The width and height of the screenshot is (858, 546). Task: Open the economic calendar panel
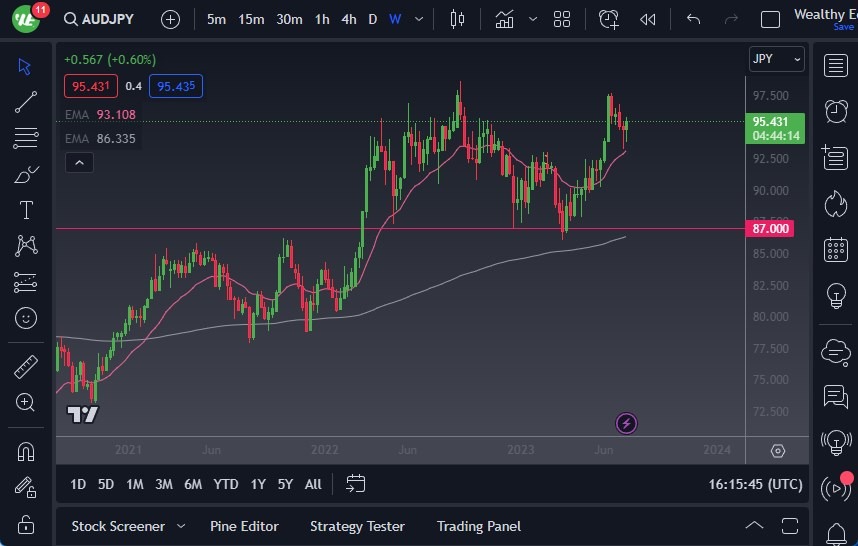point(835,250)
